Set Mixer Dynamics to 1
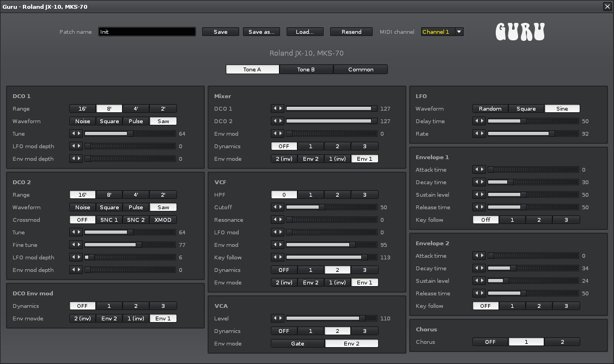 tap(311, 146)
